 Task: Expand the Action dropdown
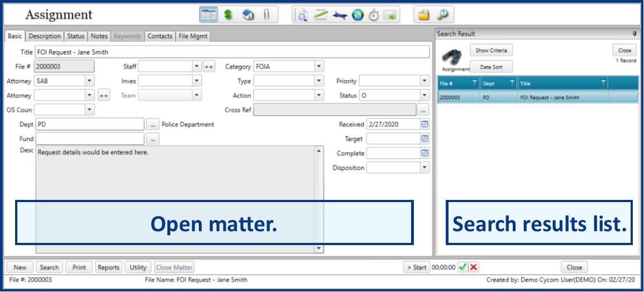[319, 95]
